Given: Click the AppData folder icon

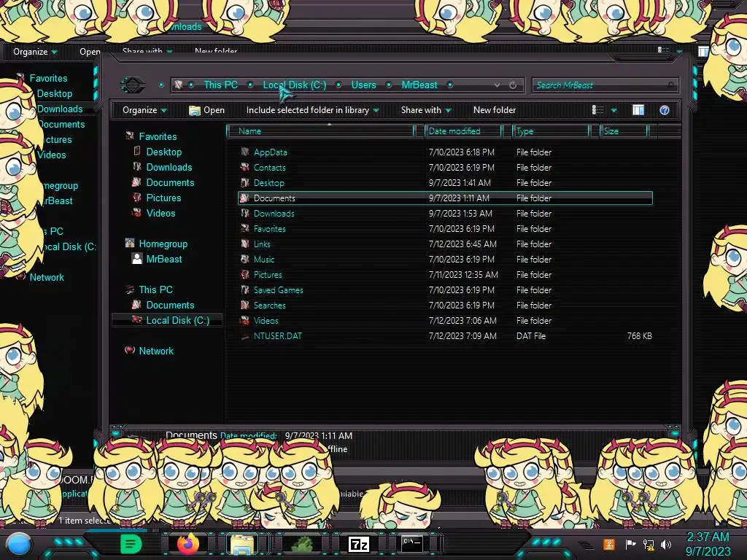Looking at the screenshot, I should click(245, 152).
